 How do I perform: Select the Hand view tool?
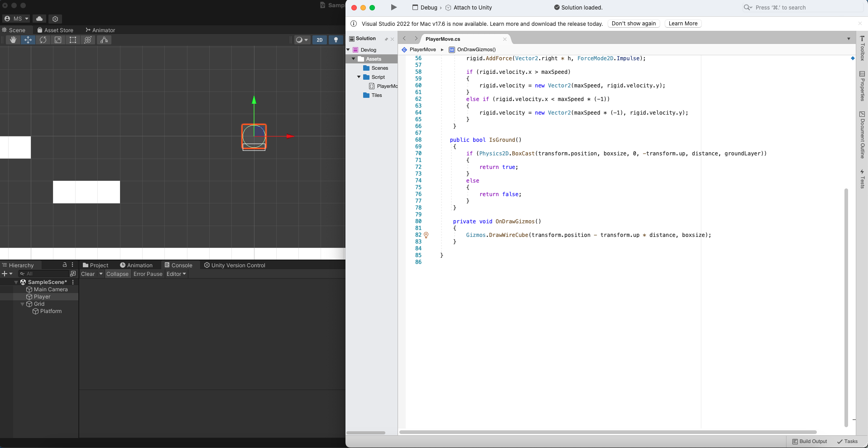click(x=13, y=40)
